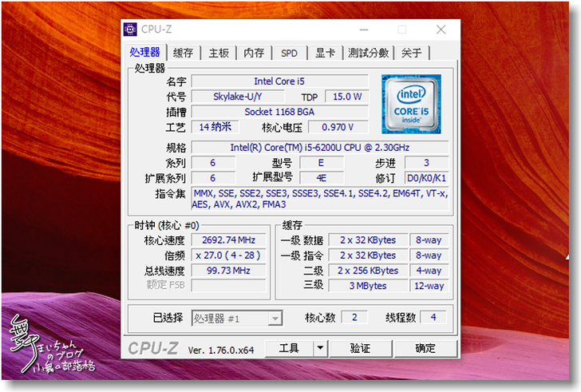Switch to the 显卡 tab

[x=325, y=53]
